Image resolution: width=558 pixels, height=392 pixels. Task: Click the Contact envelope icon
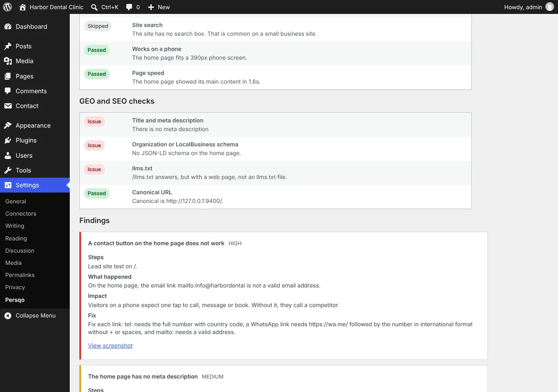pyautogui.click(x=8, y=106)
